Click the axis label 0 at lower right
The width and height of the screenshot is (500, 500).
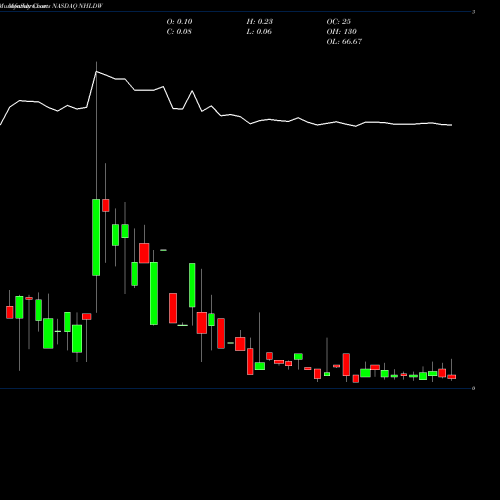coord(473,388)
